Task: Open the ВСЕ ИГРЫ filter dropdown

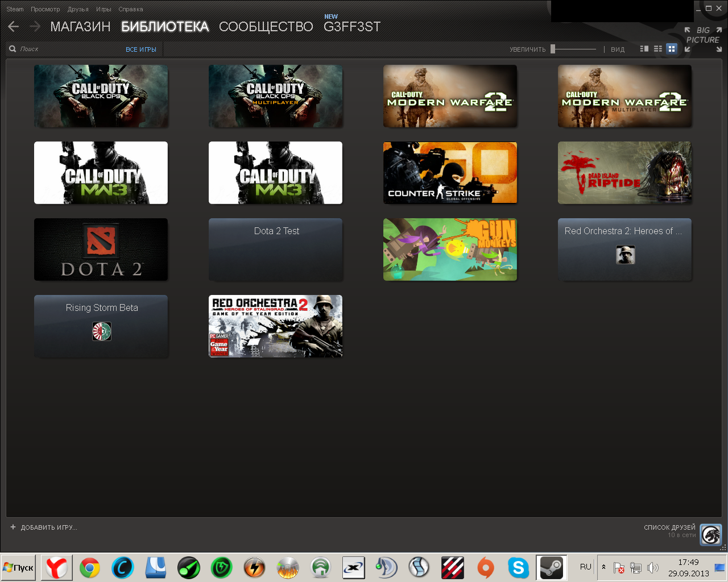Action: pyautogui.click(x=141, y=49)
